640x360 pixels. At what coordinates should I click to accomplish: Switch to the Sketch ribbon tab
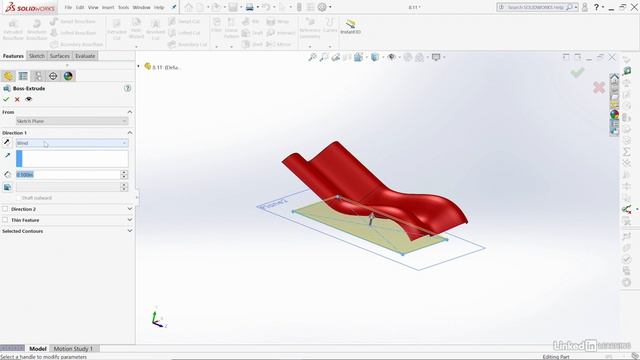(37, 56)
